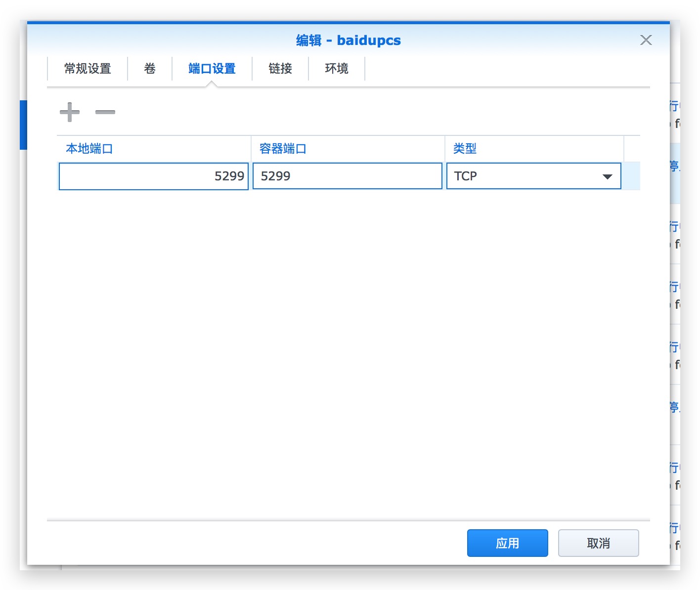The height and width of the screenshot is (590, 700).
Task: Remove selected port mapping with minus icon
Action: (x=105, y=112)
